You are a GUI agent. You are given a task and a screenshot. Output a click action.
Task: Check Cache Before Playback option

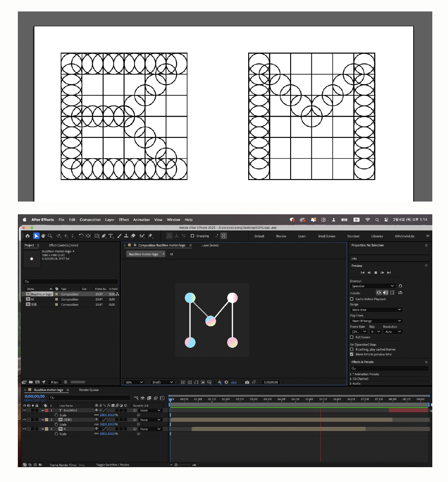tap(352, 299)
